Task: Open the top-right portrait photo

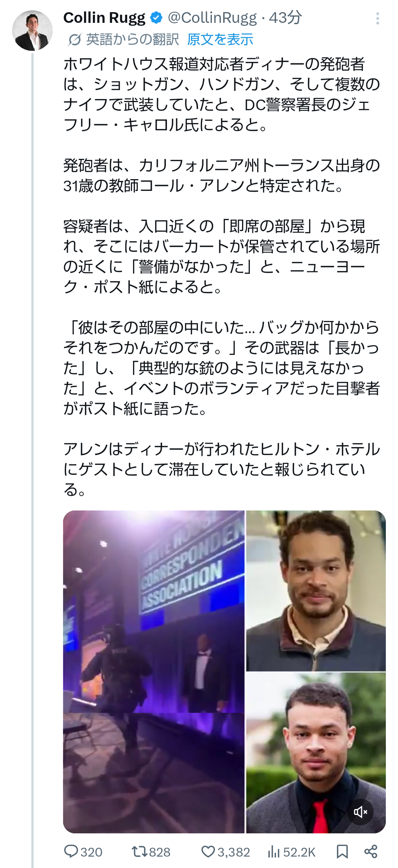Action: pos(316,591)
